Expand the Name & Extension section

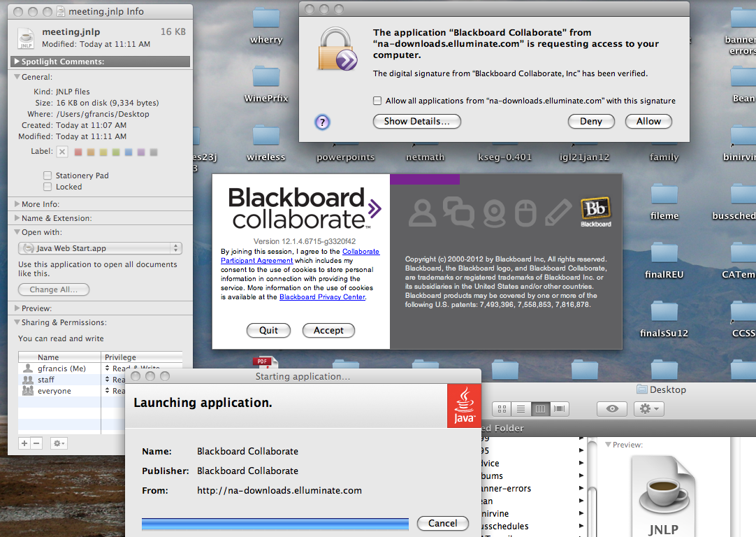(x=17, y=218)
